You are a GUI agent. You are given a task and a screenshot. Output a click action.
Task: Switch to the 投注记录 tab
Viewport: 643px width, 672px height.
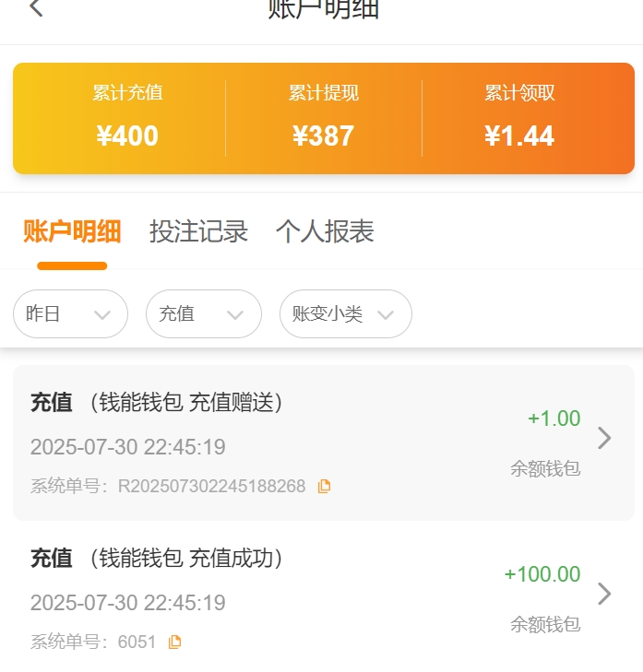pos(198,231)
